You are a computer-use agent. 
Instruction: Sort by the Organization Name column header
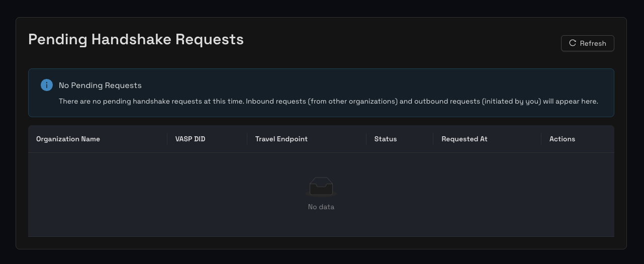(x=68, y=139)
